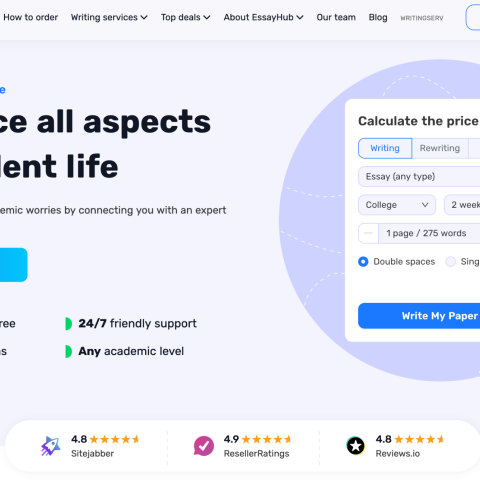Open the College academic level dropdown
Image resolution: width=480 pixels, height=480 pixels.
pyautogui.click(x=397, y=205)
